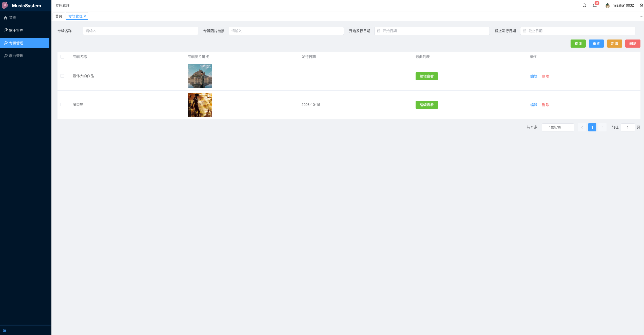Open the search magnifier icon

click(584, 5)
